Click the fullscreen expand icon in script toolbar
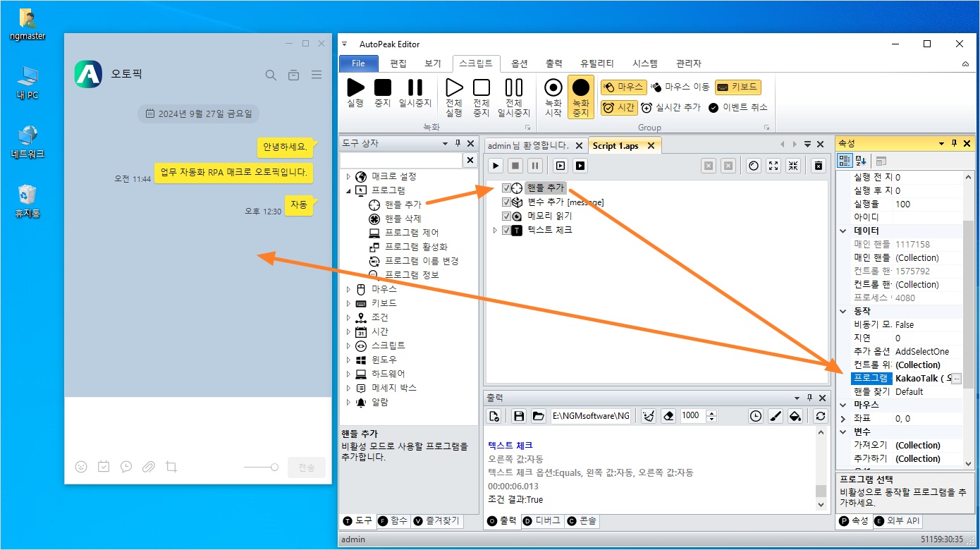This screenshot has width=980, height=550. [x=773, y=166]
